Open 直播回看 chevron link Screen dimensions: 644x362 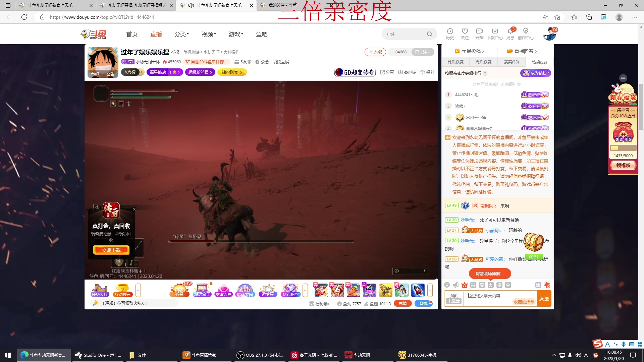pyautogui.click(x=522, y=51)
